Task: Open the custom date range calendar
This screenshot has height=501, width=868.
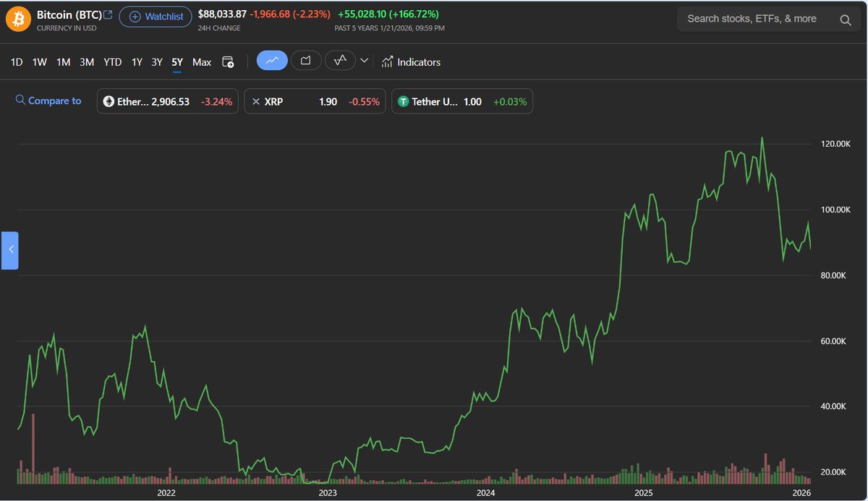Action: click(228, 62)
